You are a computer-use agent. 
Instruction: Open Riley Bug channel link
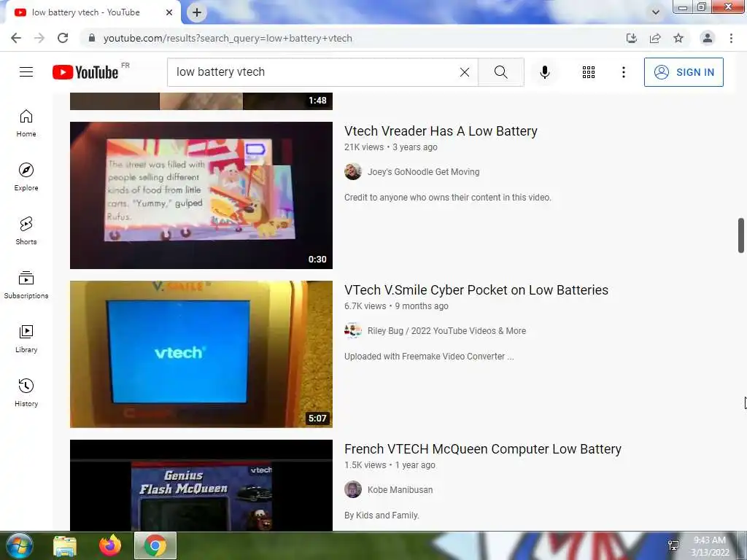[x=447, y=331]
